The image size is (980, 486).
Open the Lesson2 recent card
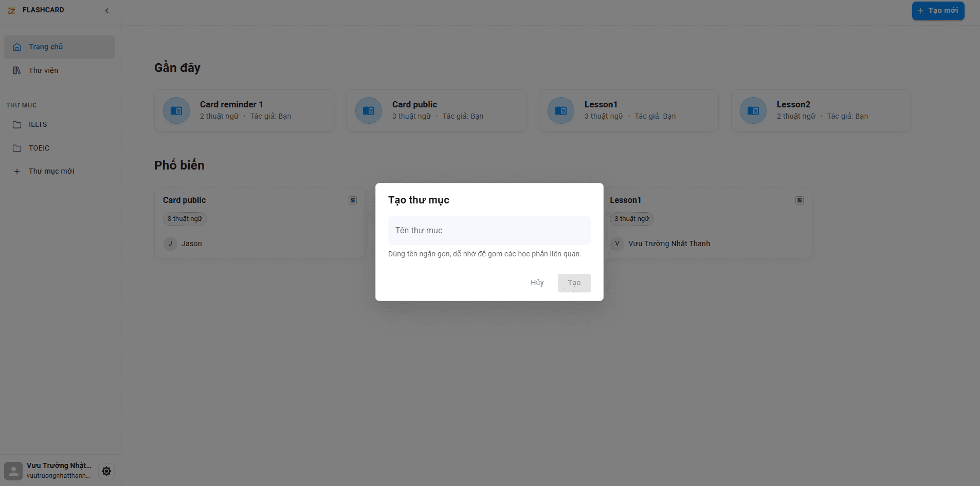(x=821, y=110)
